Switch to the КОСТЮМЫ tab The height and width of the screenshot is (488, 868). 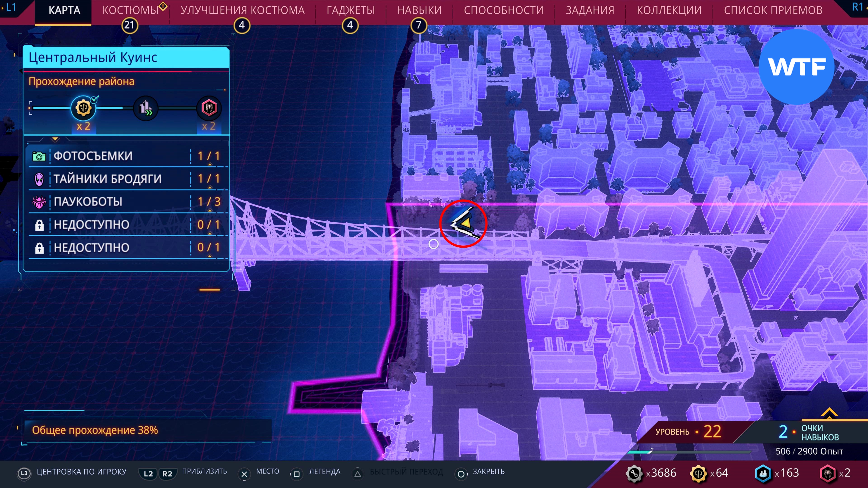click(130, 10)
